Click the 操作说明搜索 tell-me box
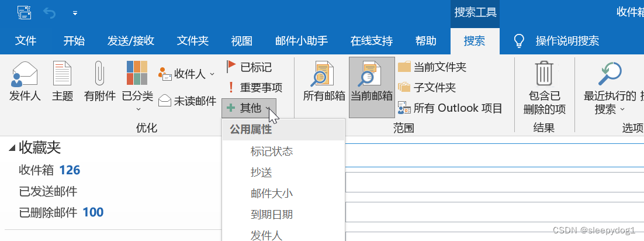Viewport: 644px width, 241px height. tap(567, 41)
